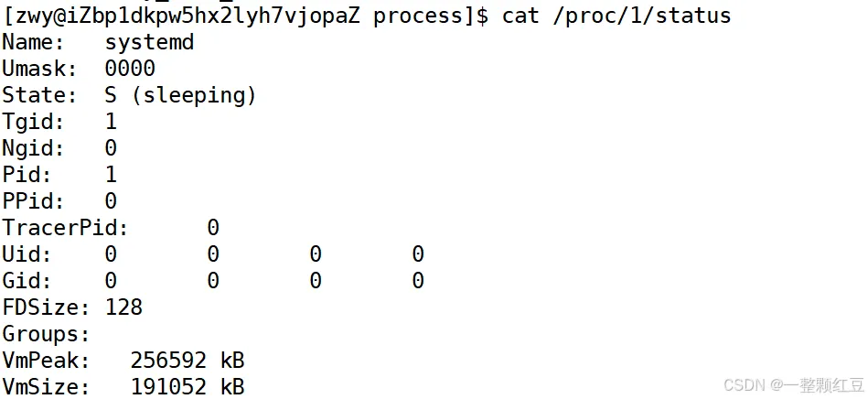Click the State value S (sleeping)
Screen dimensions: 868x399
coord(181,95)
